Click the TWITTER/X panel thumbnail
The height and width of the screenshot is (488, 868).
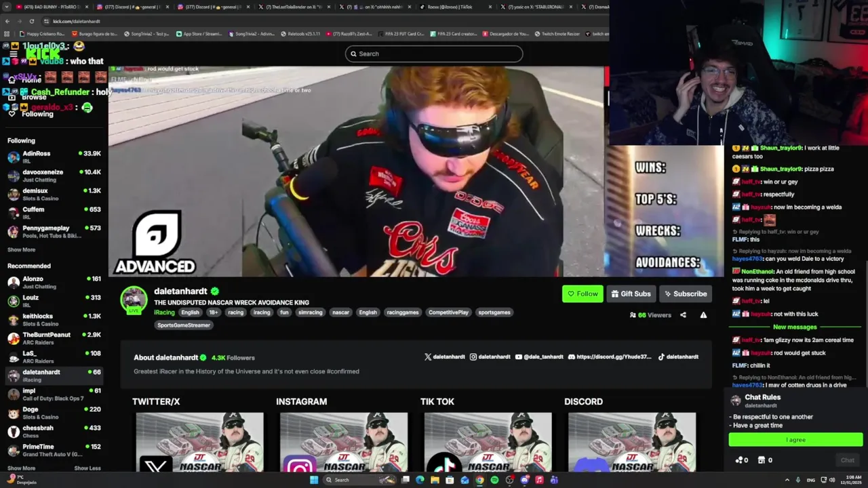[x=199, y=442]
